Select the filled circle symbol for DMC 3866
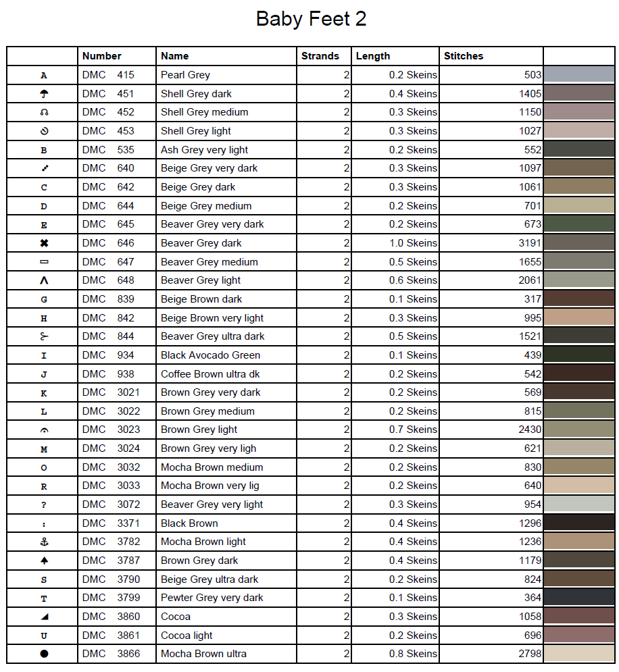619x672 pixels. coord(44,654)
